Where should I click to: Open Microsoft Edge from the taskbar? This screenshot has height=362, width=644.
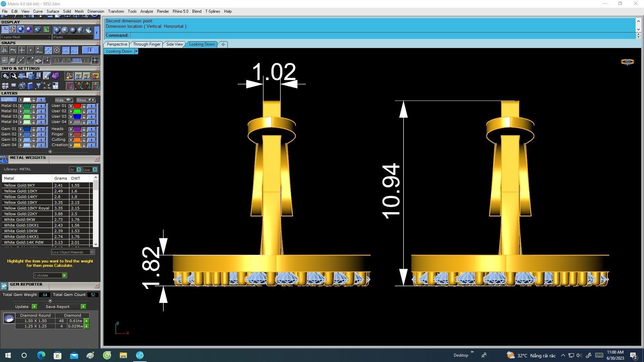point(41,355)
